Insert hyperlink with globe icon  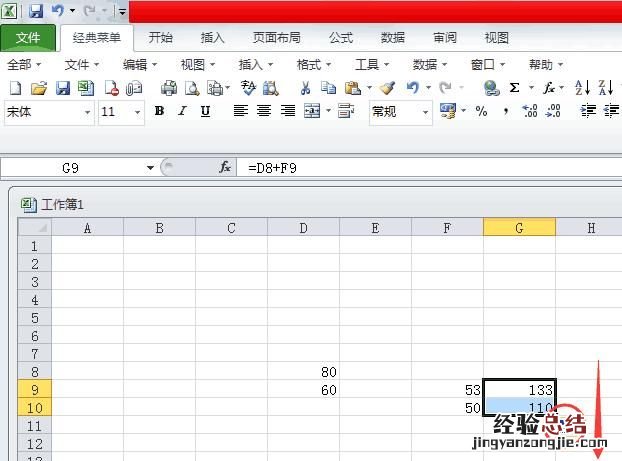(x=491, y=88)
